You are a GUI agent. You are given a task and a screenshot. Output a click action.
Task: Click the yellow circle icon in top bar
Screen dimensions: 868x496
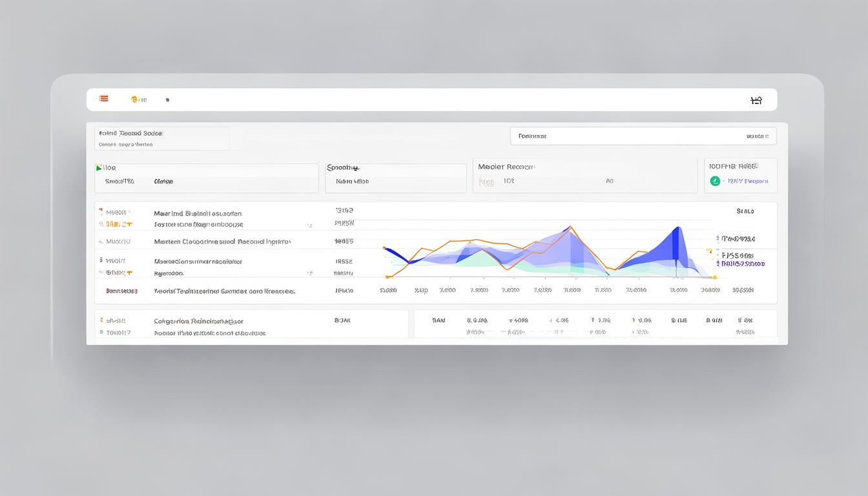134,99
